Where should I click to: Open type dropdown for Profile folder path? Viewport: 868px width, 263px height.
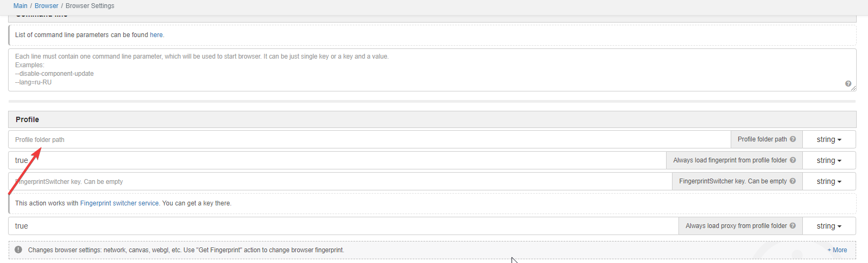829,139
